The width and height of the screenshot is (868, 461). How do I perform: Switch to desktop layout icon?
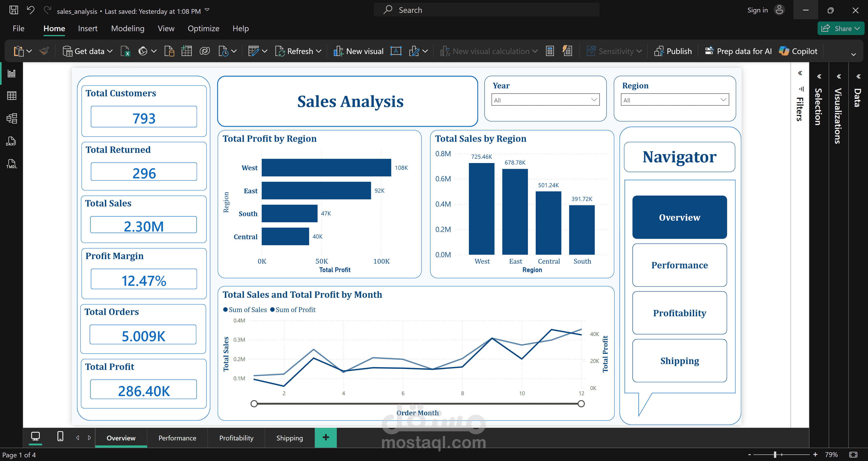pyautogui.click(x=35, y=437)
